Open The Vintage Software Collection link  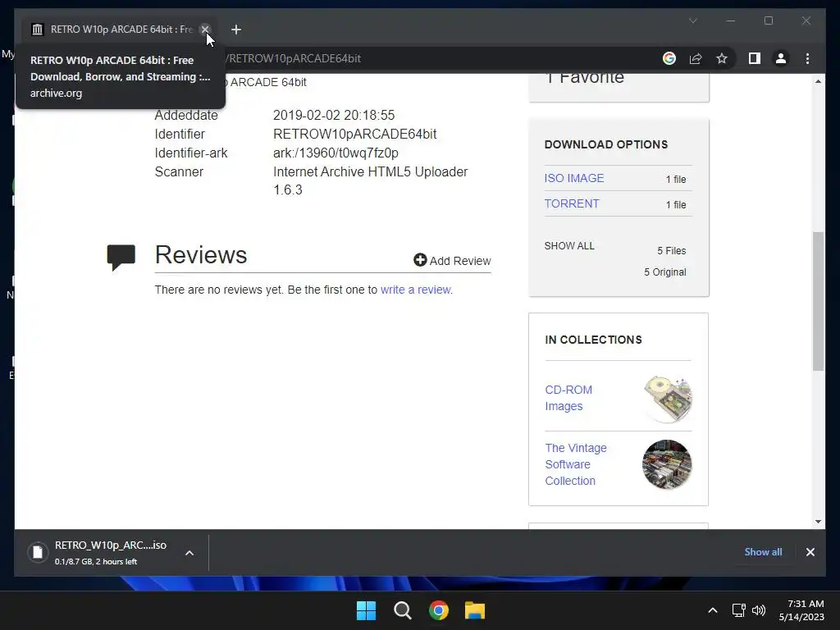point(576,464)
